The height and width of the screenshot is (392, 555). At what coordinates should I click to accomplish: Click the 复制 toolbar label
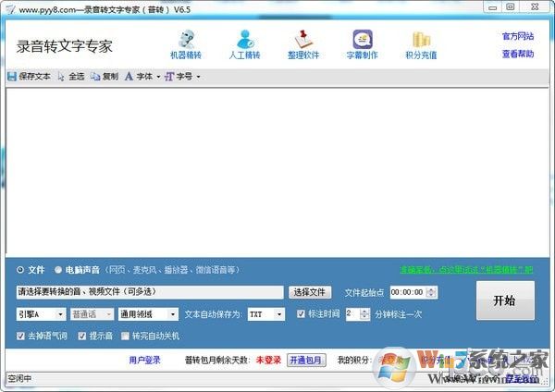(x=110, y=77)
